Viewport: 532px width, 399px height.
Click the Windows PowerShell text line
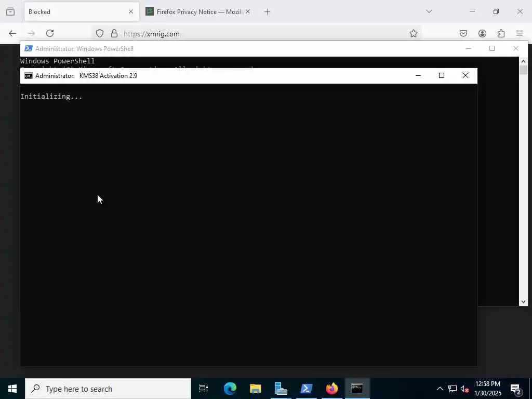57,61
